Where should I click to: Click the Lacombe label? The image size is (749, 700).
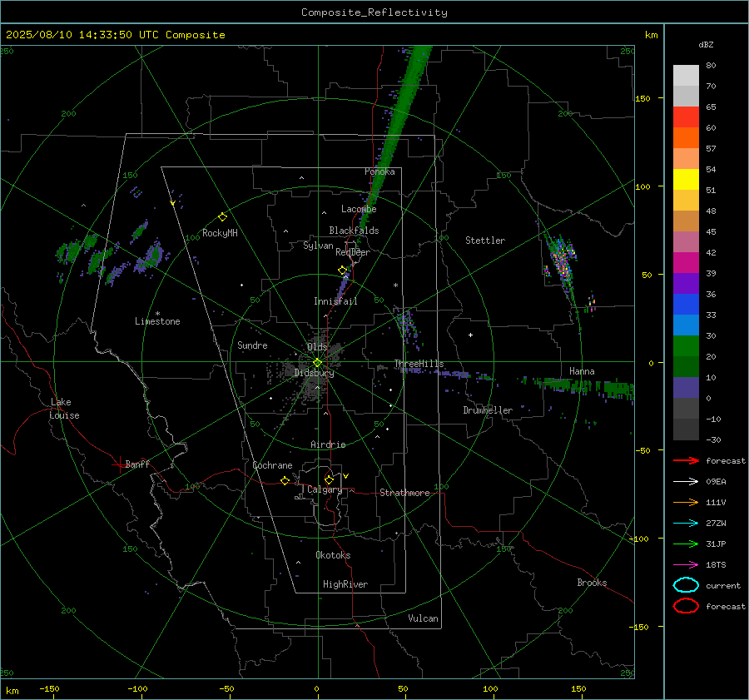tap(359, 209)
